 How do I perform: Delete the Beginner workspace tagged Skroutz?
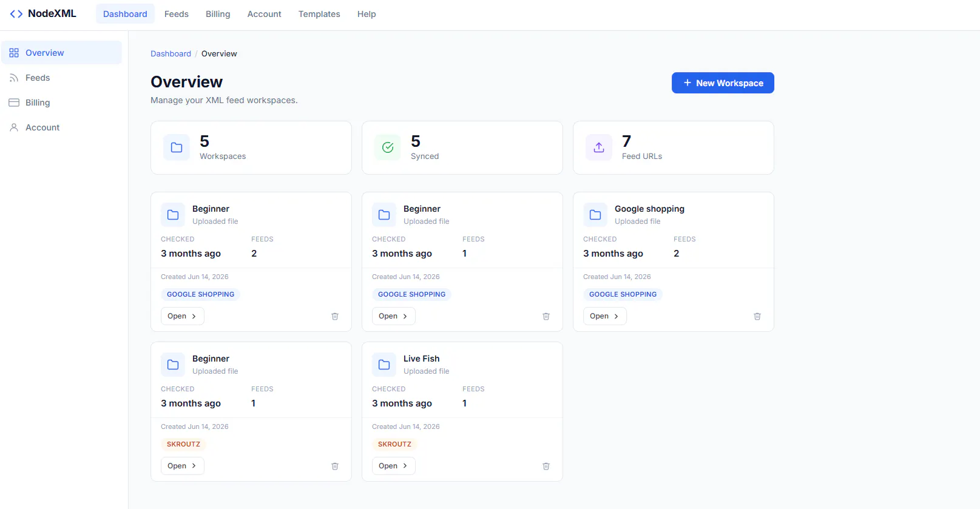click(335, 466)
